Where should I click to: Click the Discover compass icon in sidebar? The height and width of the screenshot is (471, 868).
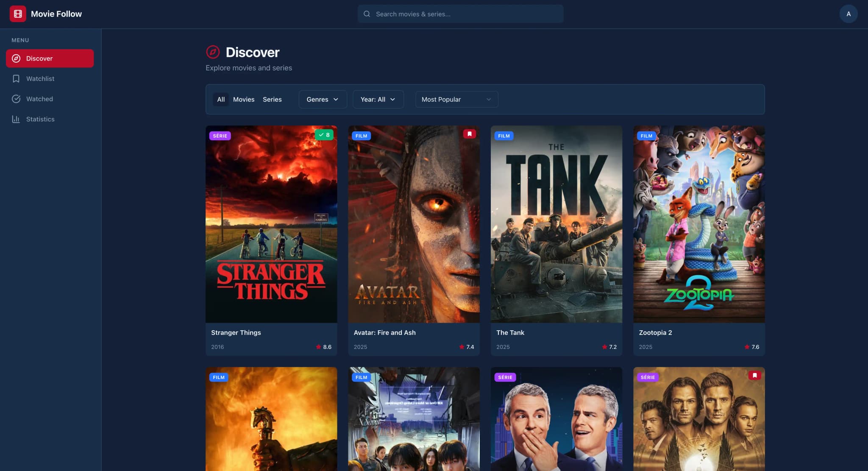point(16,59)
